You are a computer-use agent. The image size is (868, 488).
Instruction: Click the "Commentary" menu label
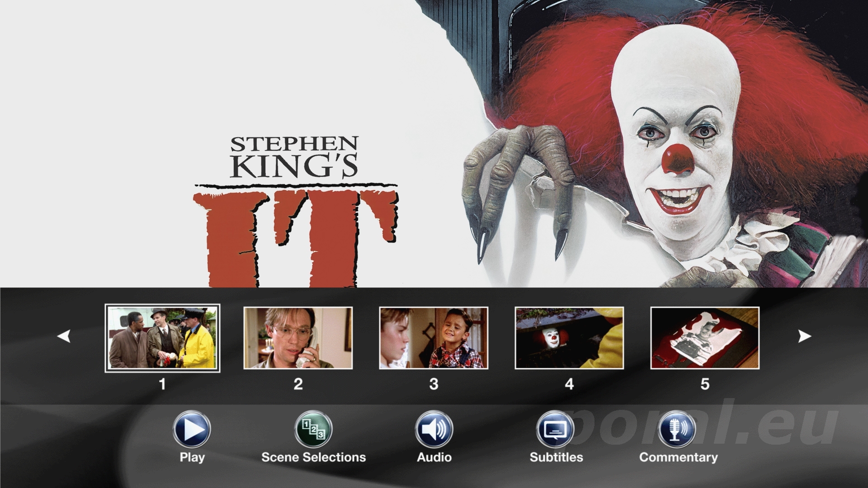678,457
